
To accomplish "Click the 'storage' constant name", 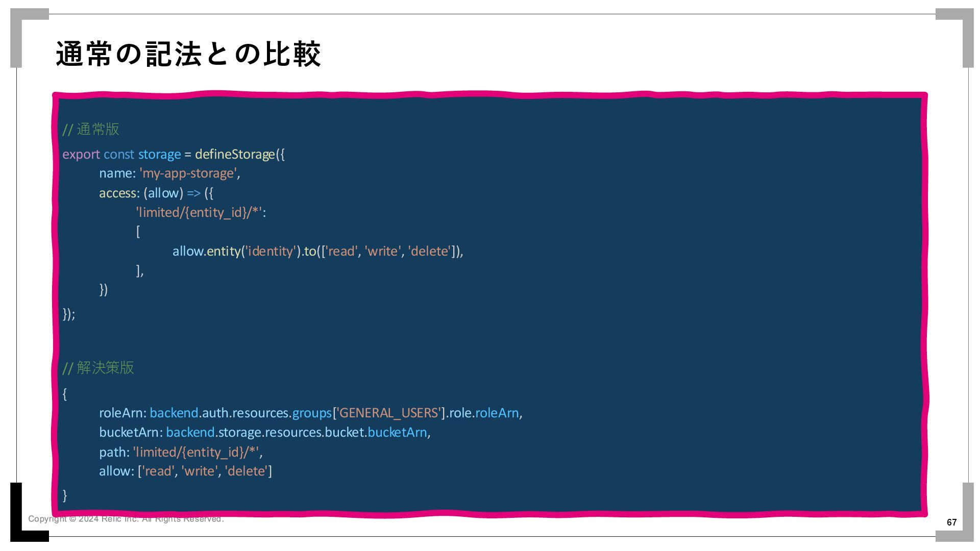I will (159, 154).
